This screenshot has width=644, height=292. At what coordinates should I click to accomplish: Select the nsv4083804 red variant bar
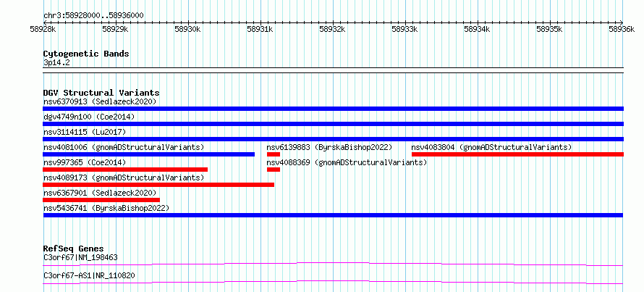(517, 154)
